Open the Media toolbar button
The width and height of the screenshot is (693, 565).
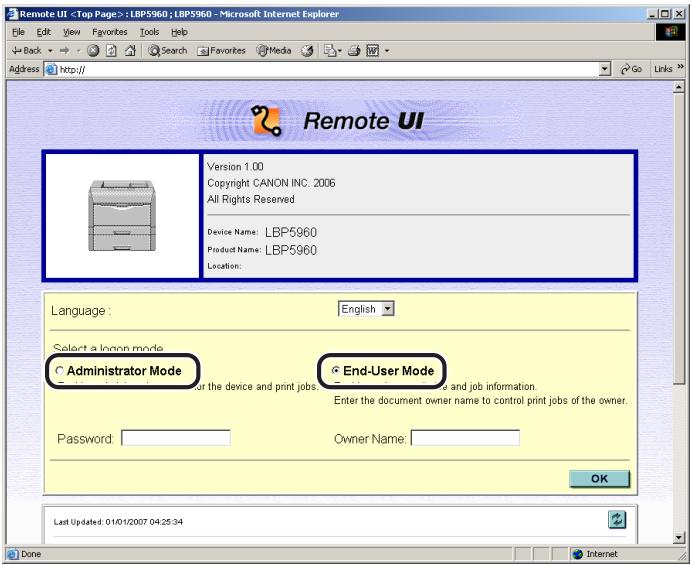click(x=274, y=51)
